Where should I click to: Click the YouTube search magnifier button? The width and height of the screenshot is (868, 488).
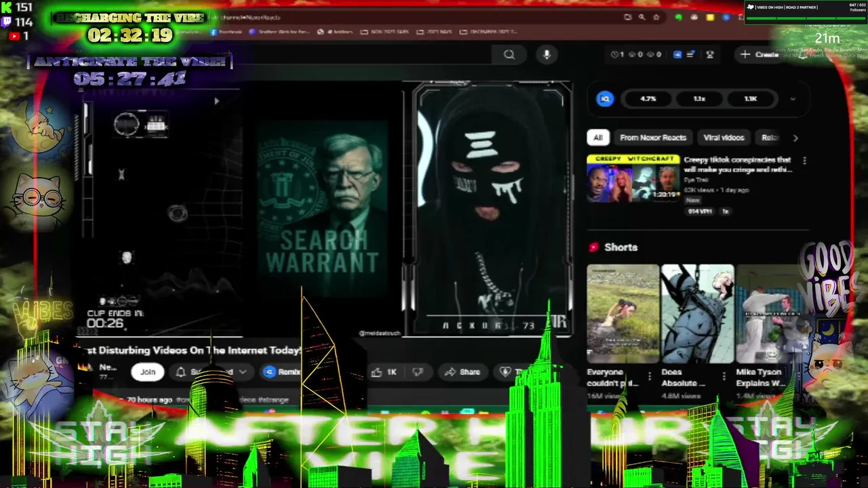coord(509,55)
